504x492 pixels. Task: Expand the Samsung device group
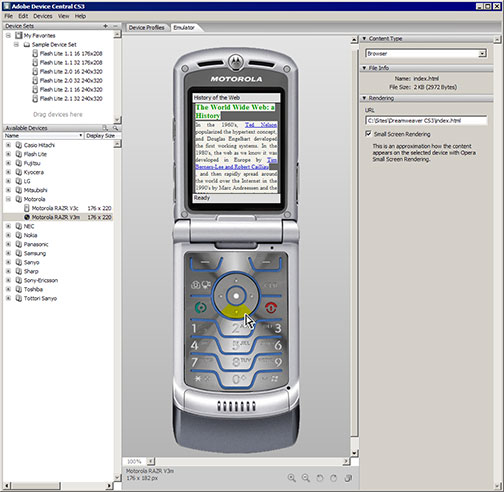click(x=8, y=253)
